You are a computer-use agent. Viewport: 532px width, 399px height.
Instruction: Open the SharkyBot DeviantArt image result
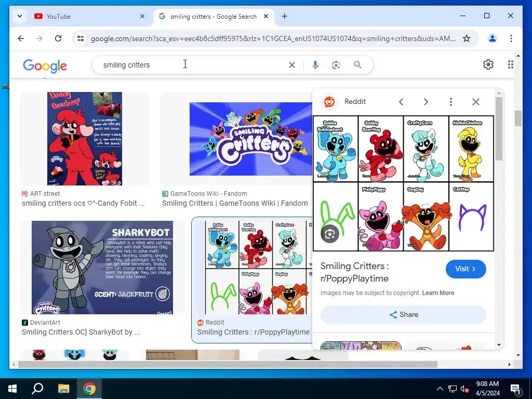(x=102, y=268)
